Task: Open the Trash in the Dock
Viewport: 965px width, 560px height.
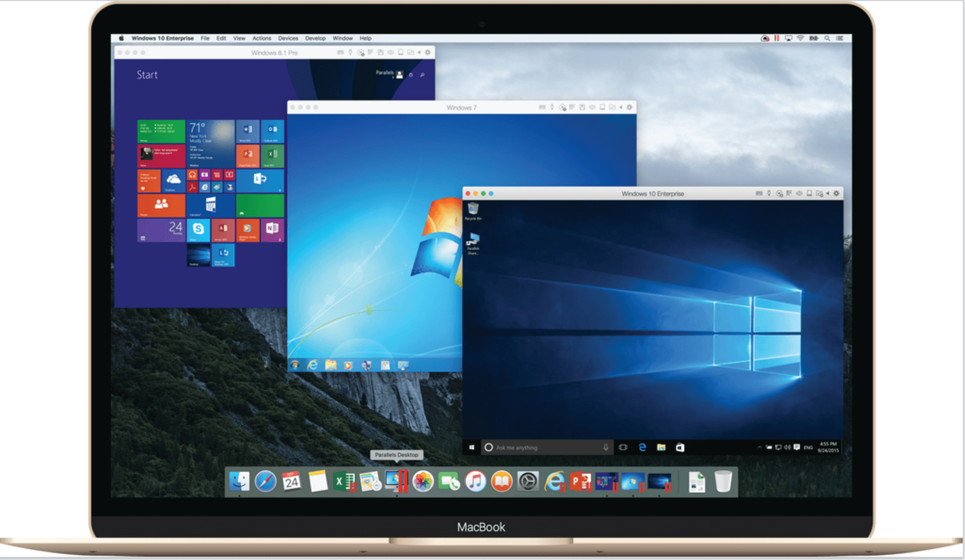Action: [723, 481]
